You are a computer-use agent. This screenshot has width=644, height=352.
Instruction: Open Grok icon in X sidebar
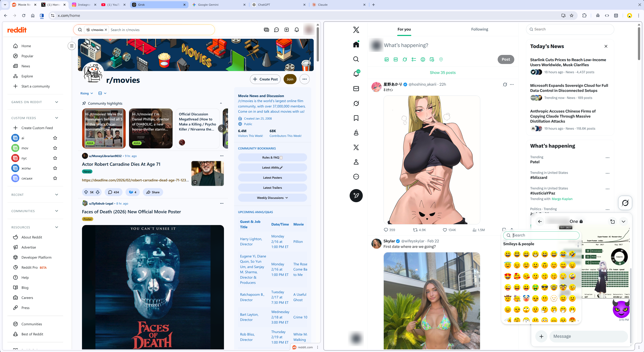[356, 103]
